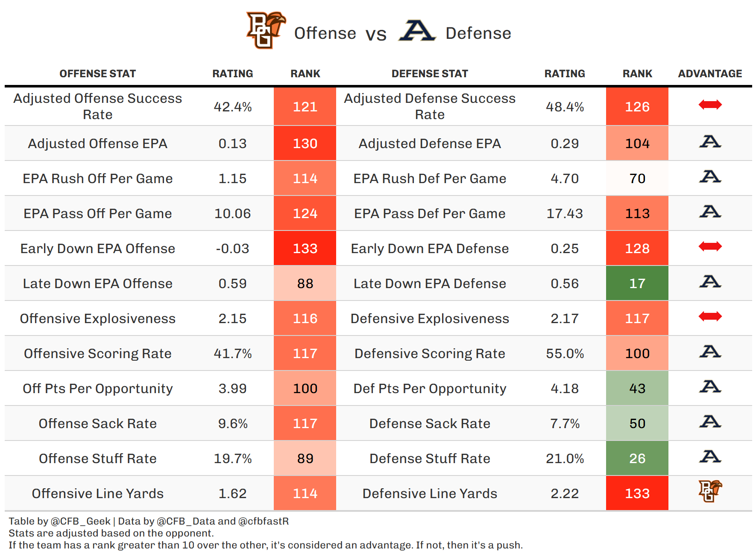Click the red push arrow for Success Rate row
This screenshot has height=560, width=756.
point(710,105)
